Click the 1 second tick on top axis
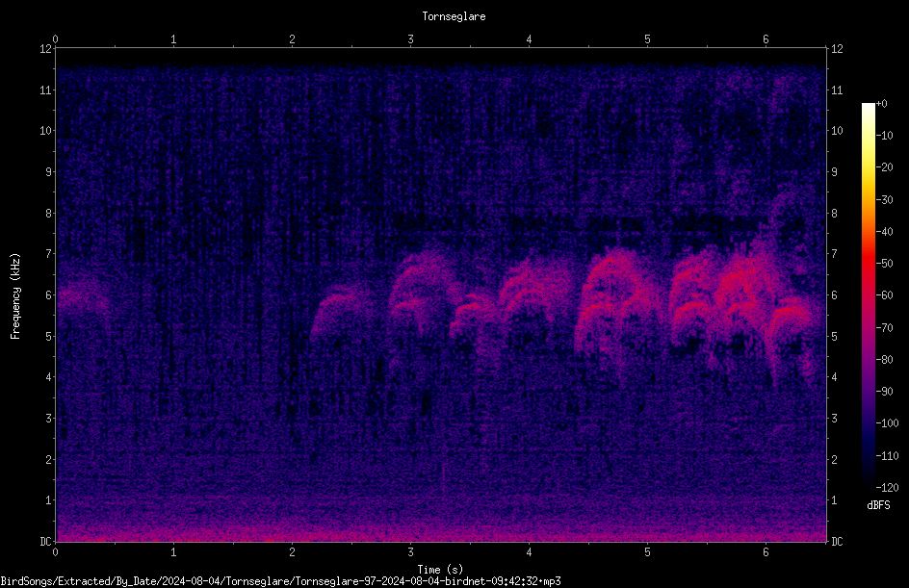This screenshot has height=588, width=909. [x=173, y=39]
